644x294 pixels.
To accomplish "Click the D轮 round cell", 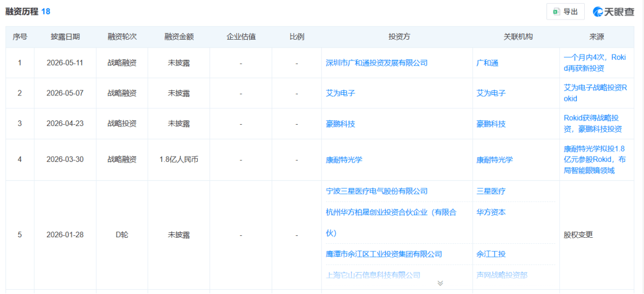I will coord(122,235).
